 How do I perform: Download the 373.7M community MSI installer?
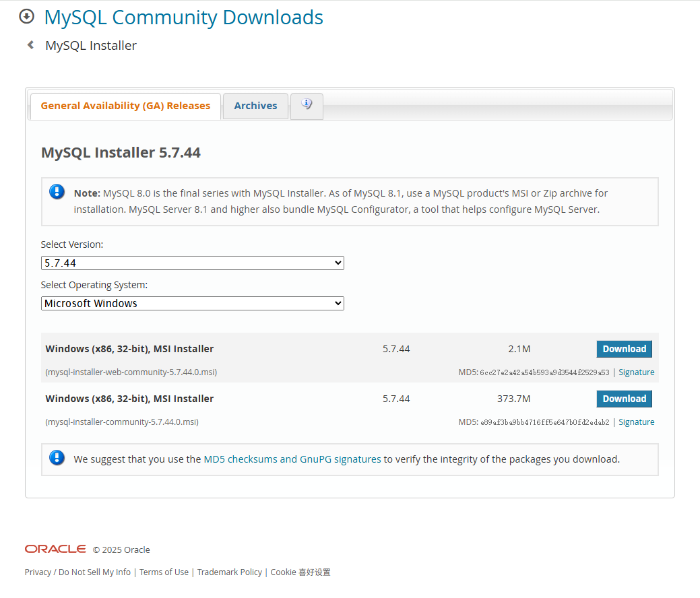point(624,399)
